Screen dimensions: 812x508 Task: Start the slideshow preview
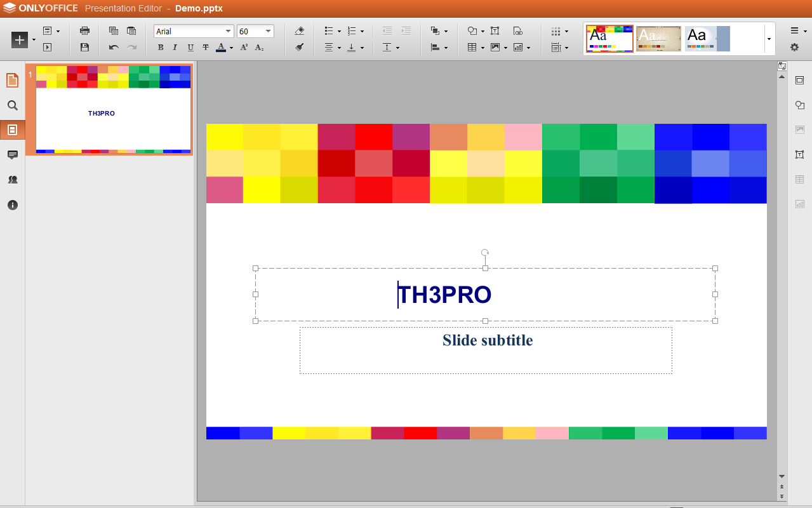coord(47,48)
